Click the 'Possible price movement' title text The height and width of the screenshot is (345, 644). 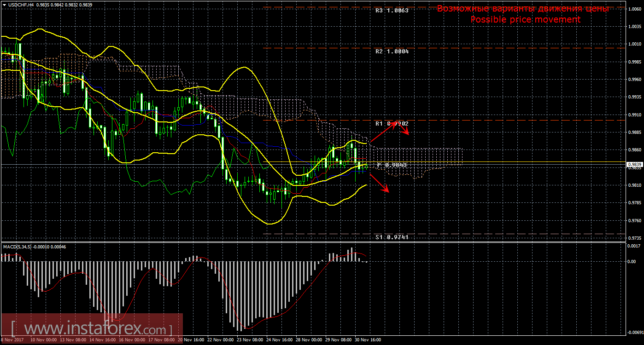[x=525, y=19]
